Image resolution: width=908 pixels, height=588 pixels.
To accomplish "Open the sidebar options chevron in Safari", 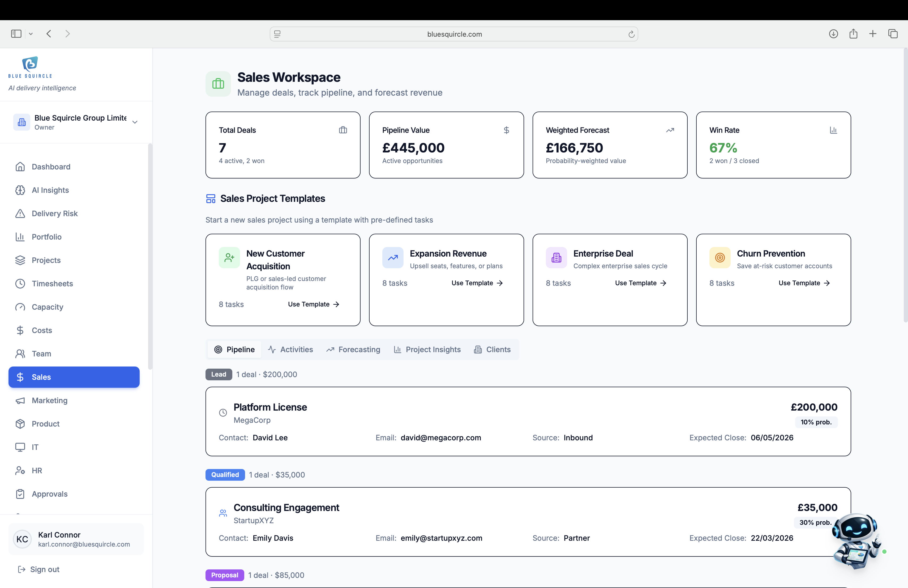I will (31, 34).
